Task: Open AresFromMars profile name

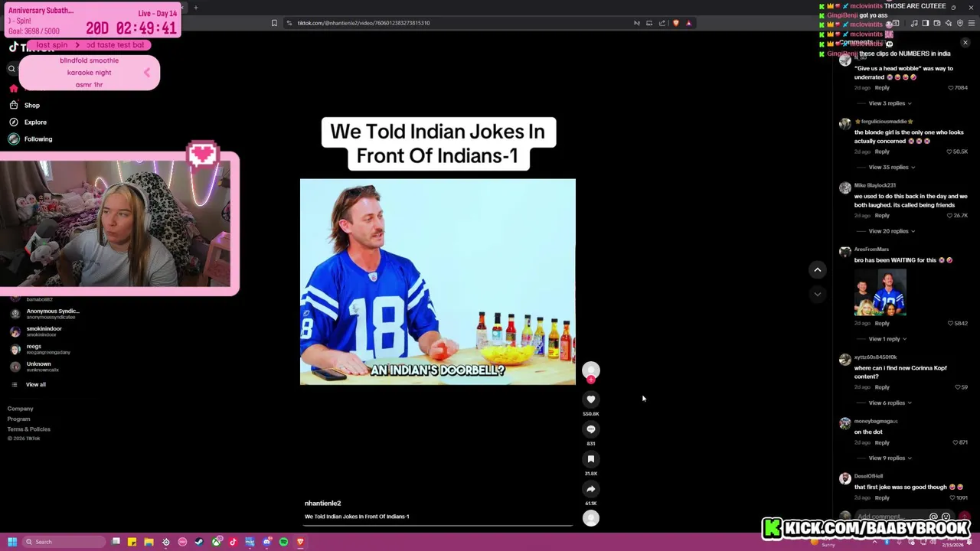Action: click(871, 249)
